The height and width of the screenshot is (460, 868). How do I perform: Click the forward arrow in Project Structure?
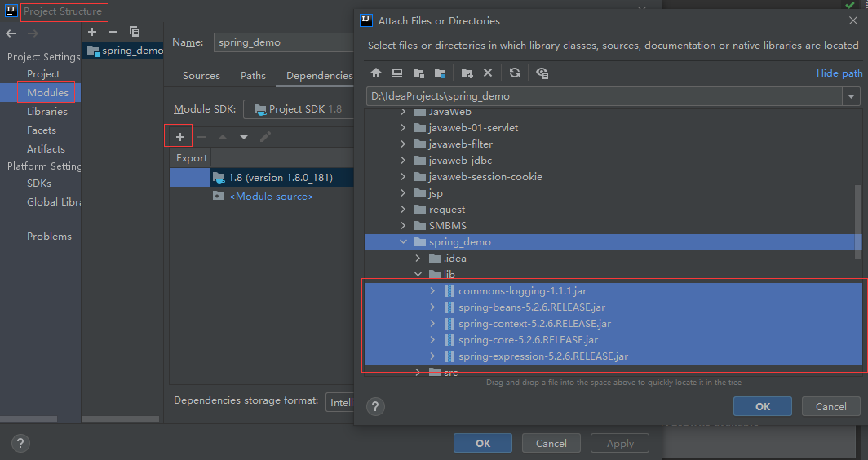click(x=33, y=33)
